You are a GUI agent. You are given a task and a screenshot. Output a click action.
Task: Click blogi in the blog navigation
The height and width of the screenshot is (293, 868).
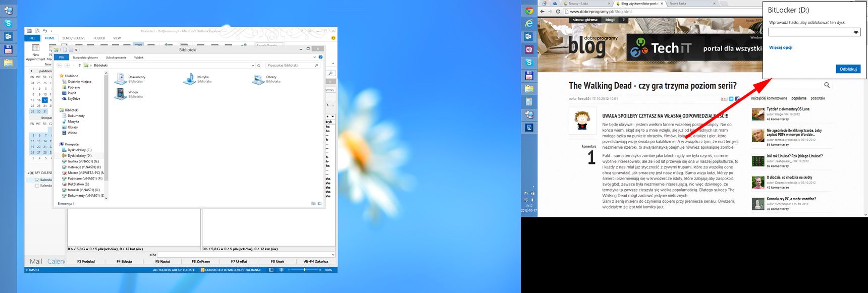click(x=610, y=20)
